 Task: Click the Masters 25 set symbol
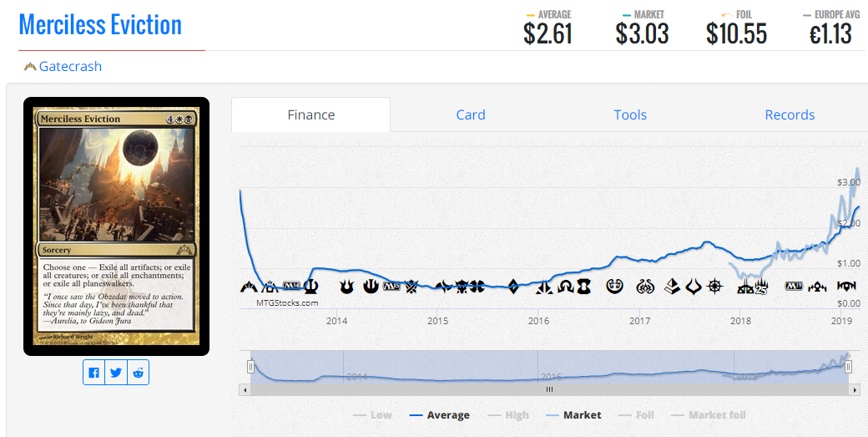761,287
